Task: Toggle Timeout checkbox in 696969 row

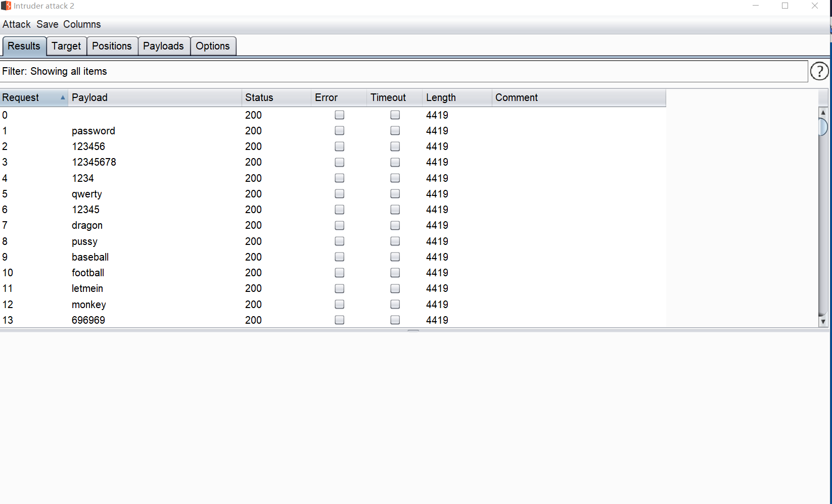Action: click(395, 320)
